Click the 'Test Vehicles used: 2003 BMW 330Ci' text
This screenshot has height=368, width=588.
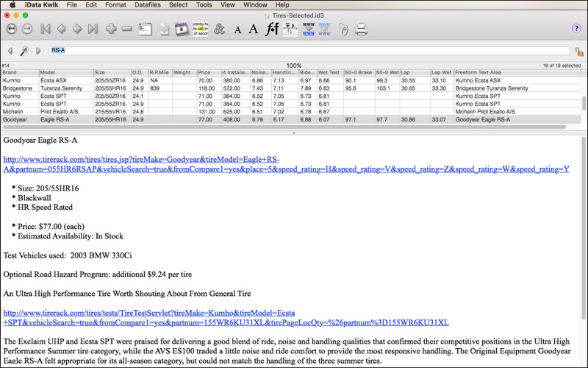[68, 255]
